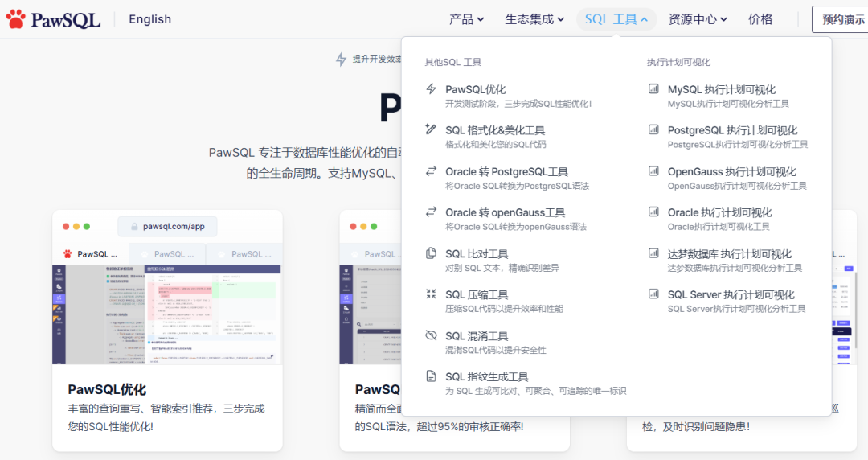Click the lock icon in pawsql.com/app address bar
Viewport: 868px width, 460px height.
click(134, 227)
